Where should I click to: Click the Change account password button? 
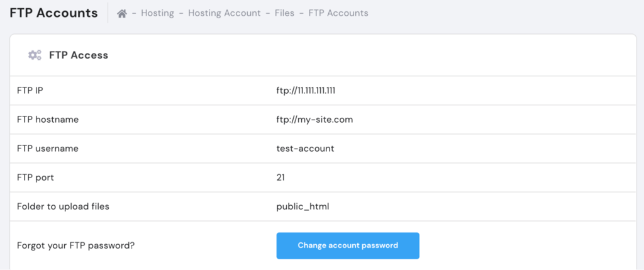(x=348, y=245)
